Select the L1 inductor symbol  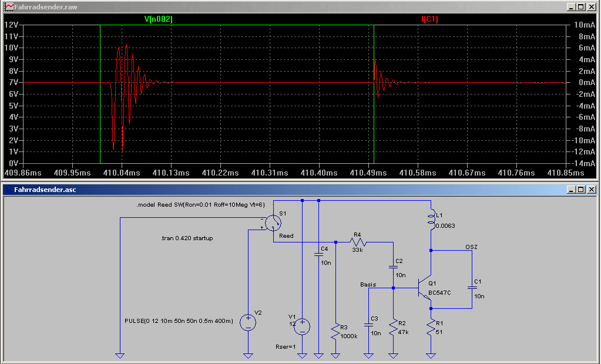click(x=431, y=220)
